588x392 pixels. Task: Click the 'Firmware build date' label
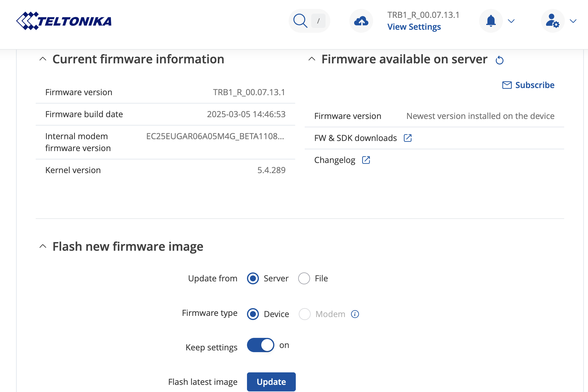coord(84,114)
